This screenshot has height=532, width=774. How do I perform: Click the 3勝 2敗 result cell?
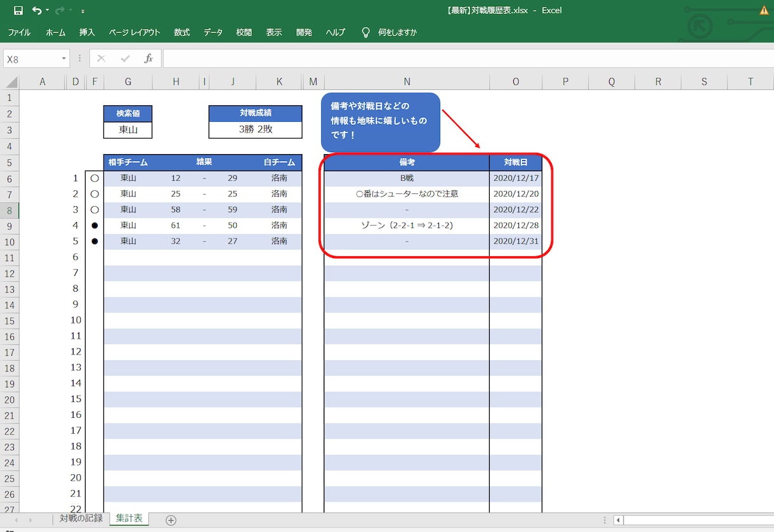tap(256, 129)
